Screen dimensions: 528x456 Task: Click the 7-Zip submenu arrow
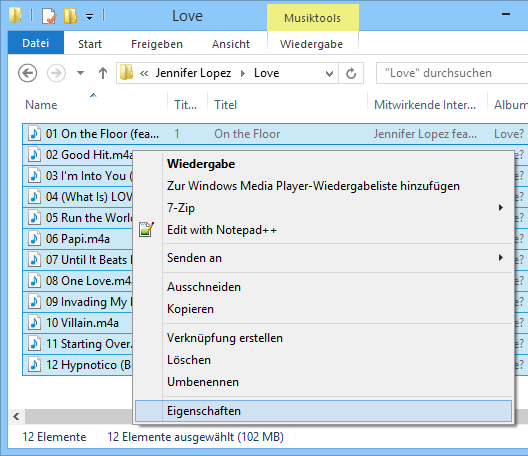coord(501,208)
